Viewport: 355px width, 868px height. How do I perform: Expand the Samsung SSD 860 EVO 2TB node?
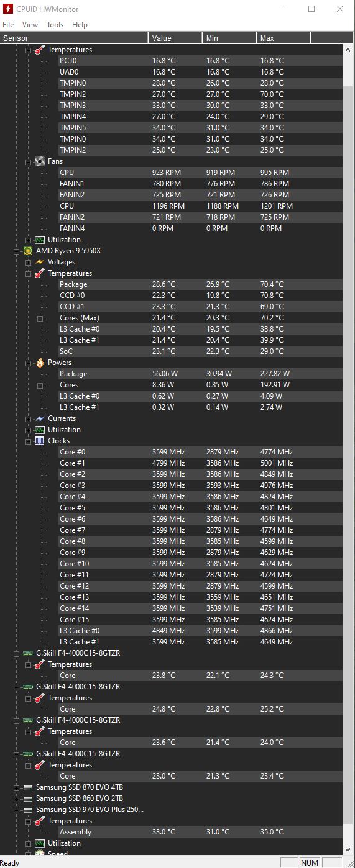click(x=16, y=798)
